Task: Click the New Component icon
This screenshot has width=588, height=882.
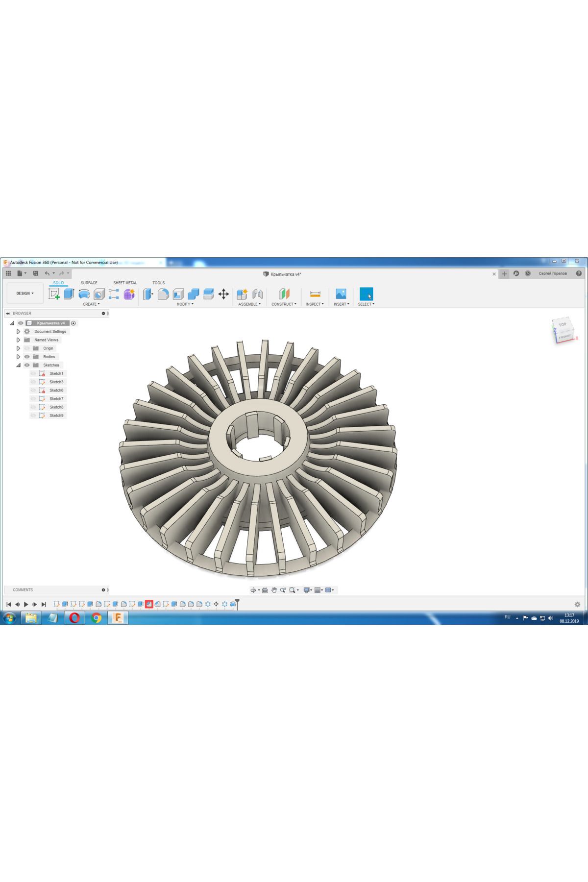Action: [242, 294]
